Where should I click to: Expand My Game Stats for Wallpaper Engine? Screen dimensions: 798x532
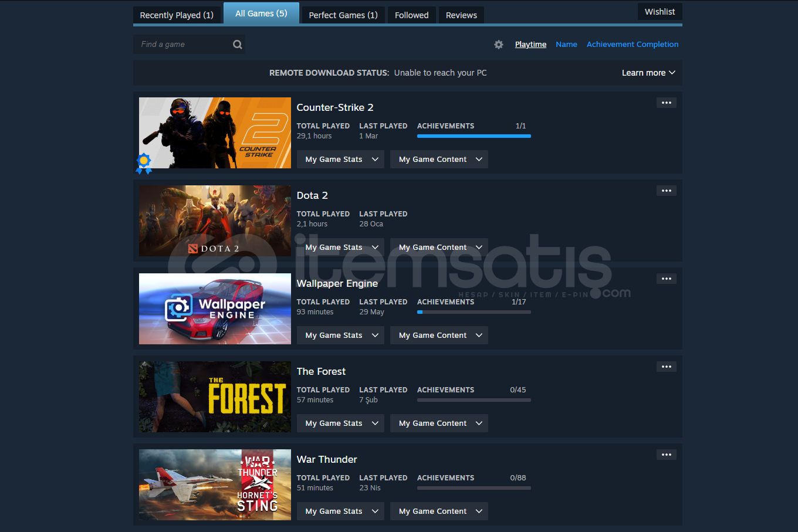click(x=341, y=336)
